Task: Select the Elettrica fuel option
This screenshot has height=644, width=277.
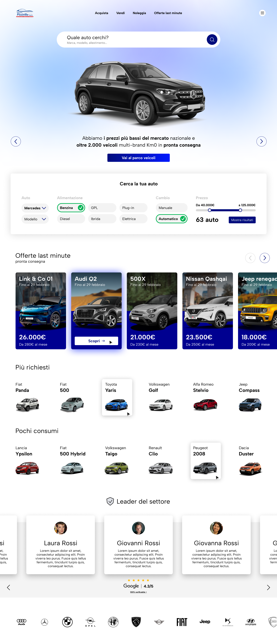Action: pos(134,219)
